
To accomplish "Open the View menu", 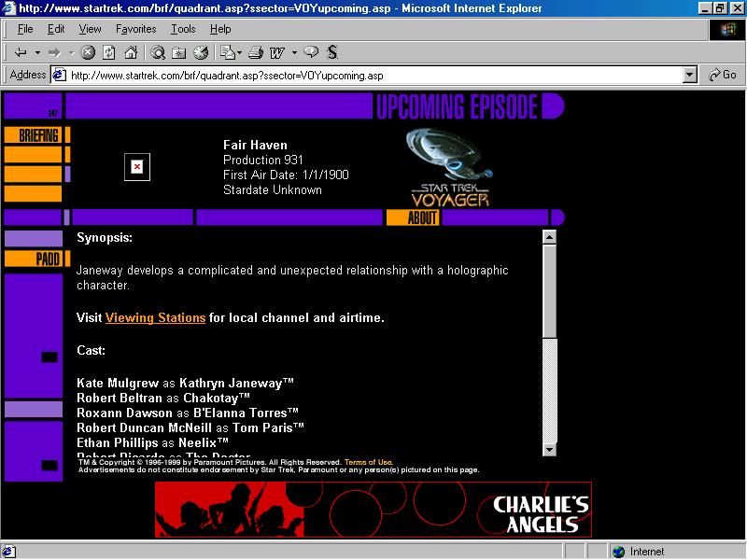I will pos(90,29).
